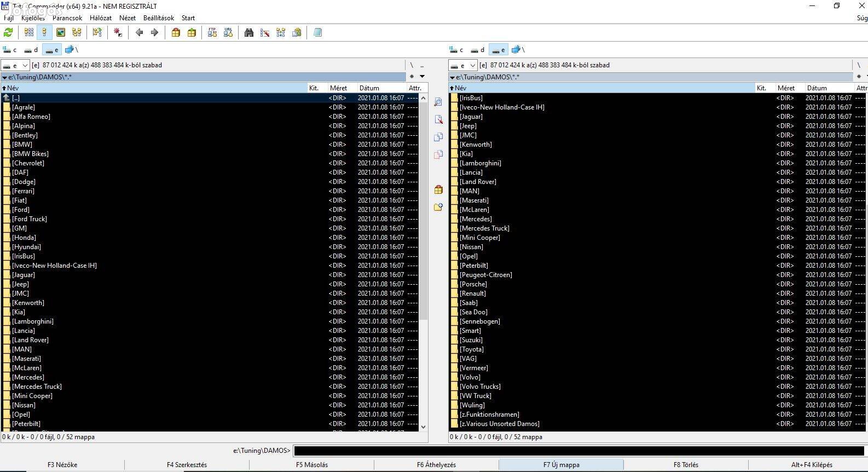Screen dimensions: 868x472
Task: Select drive c in left panel
Action: pyautogui.click(x=10, y=50)
